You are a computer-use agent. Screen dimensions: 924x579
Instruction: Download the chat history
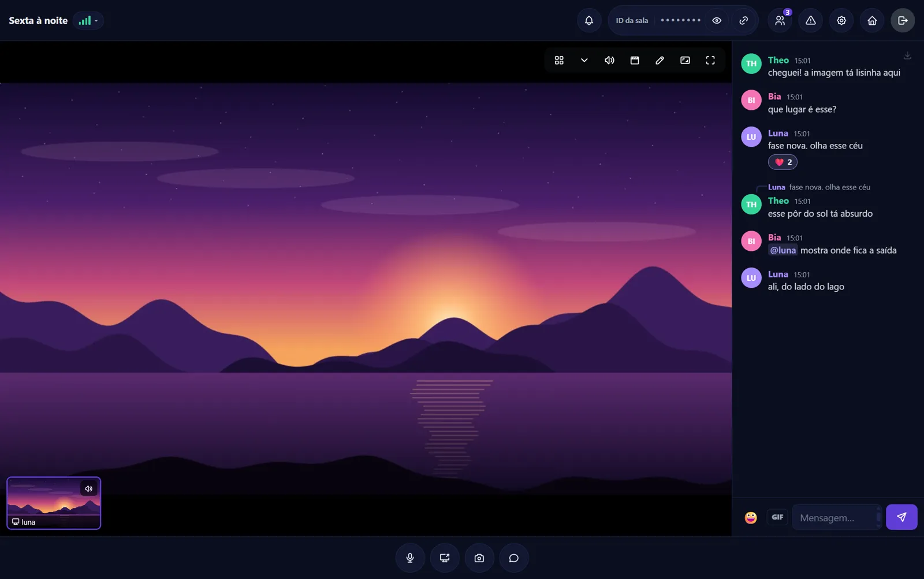point(907,55)
